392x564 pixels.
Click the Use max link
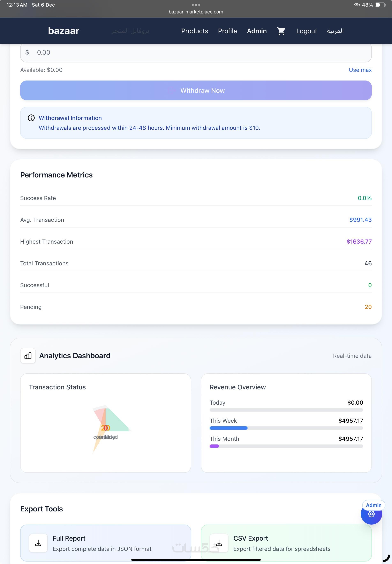tap(360, 70)
